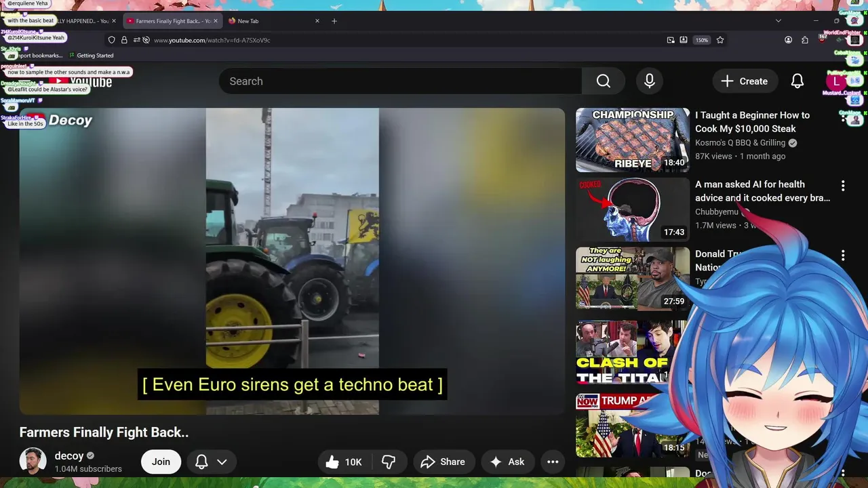Image resolution: width=868 pixels, height=488 pixels.
Task: Open the Getting Started bookmark
Action: pos(91,56)
